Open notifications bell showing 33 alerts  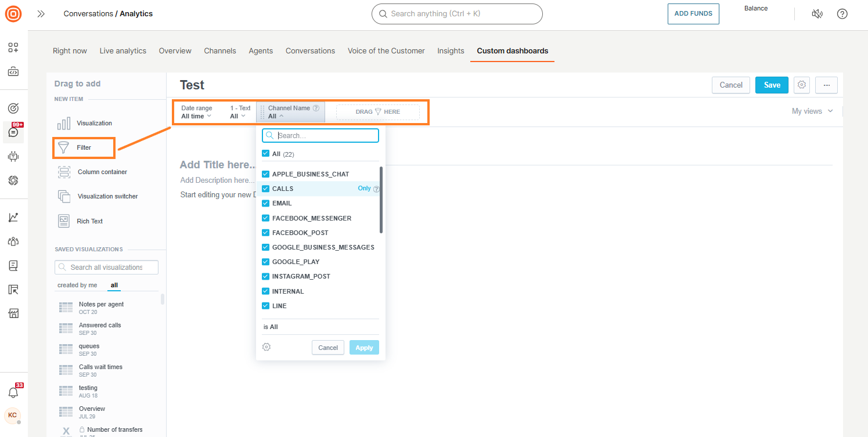pyautogui.click(x=13, y=392)
